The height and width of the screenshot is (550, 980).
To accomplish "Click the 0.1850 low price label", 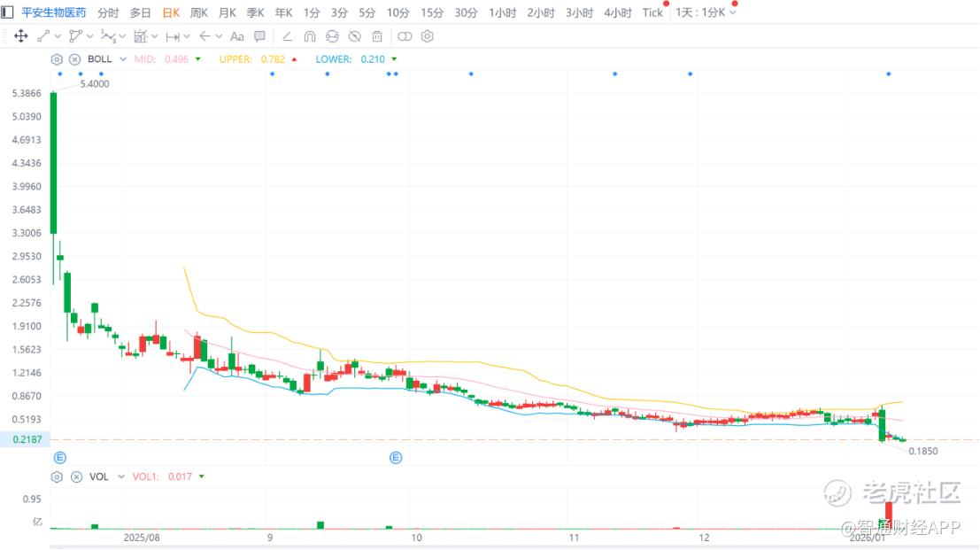I will point(923,452).
